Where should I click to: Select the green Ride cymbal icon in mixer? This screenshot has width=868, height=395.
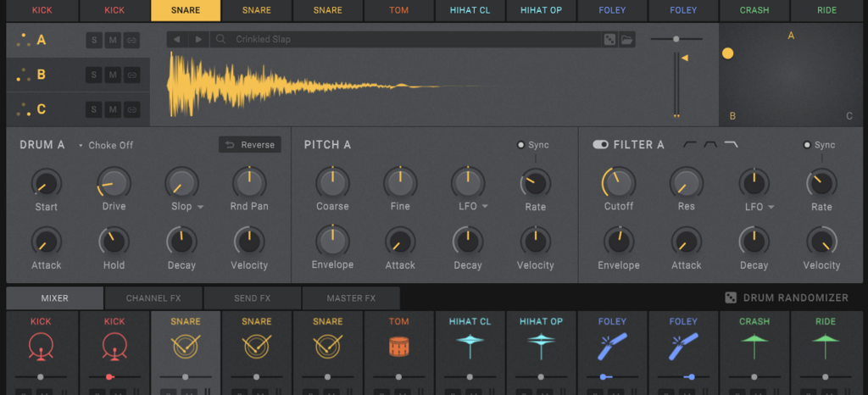(x=826, y=347)
